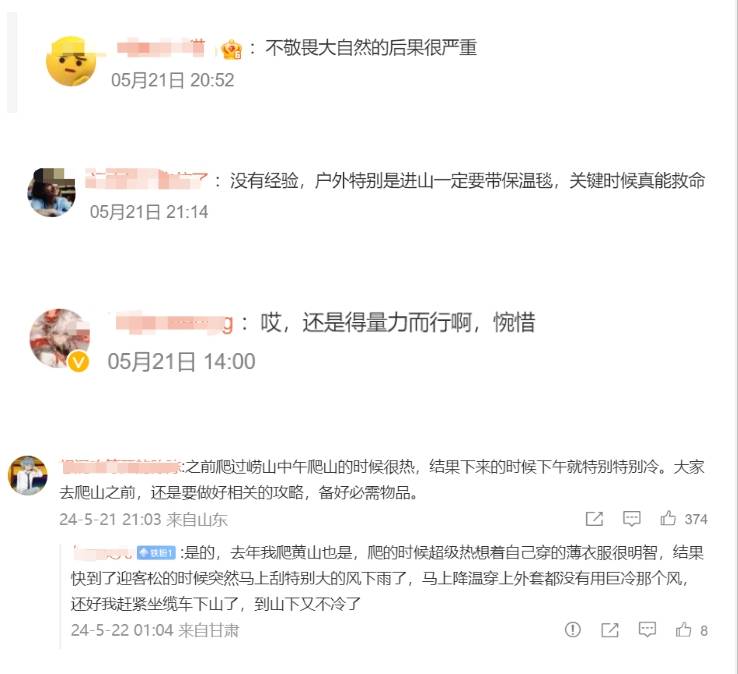Report the 黄山 reply via exclamation icon
This screenshot has height=674, width=738.
(x=572, y=629)
